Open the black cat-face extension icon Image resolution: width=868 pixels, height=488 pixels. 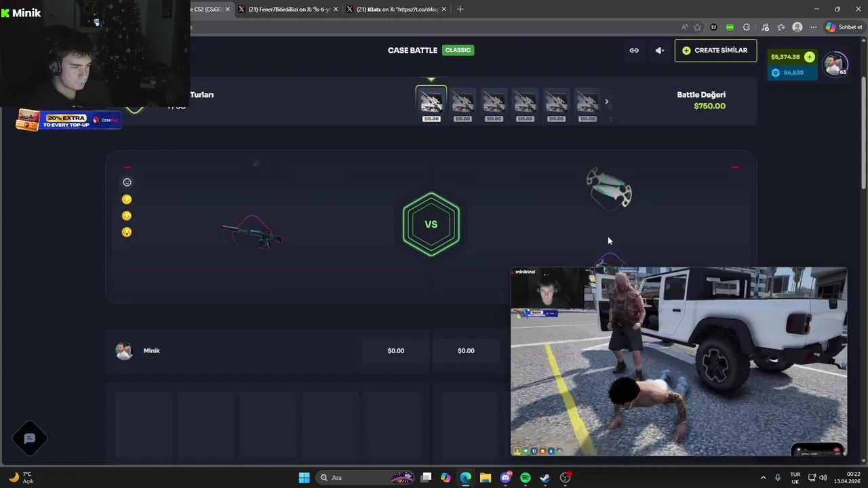click(x=713, y=27)
